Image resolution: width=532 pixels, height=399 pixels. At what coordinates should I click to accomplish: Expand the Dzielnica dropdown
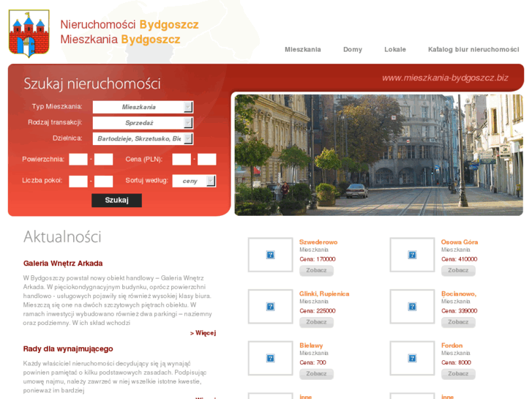(x=143, y=138)
